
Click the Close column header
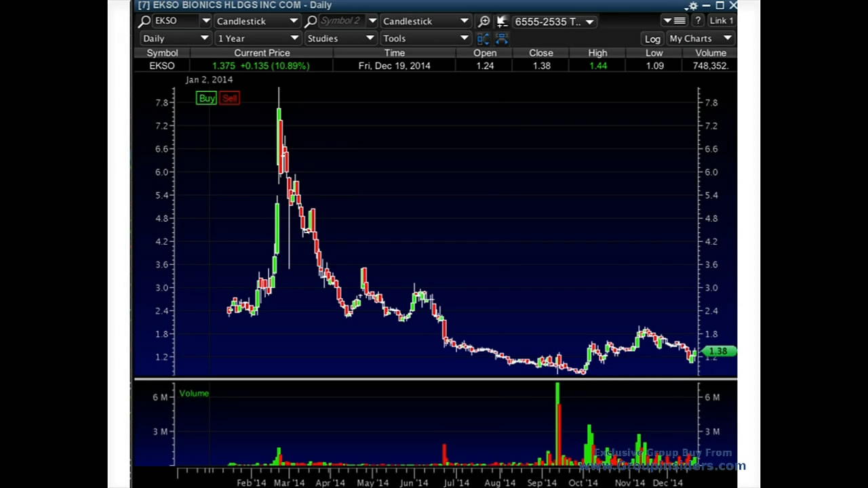tap(541, 53)
